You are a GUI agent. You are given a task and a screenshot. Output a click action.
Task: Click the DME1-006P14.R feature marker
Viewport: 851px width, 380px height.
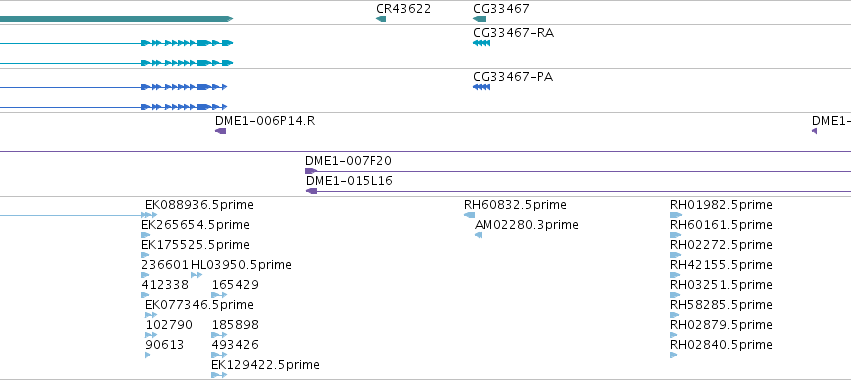(220, 131)
